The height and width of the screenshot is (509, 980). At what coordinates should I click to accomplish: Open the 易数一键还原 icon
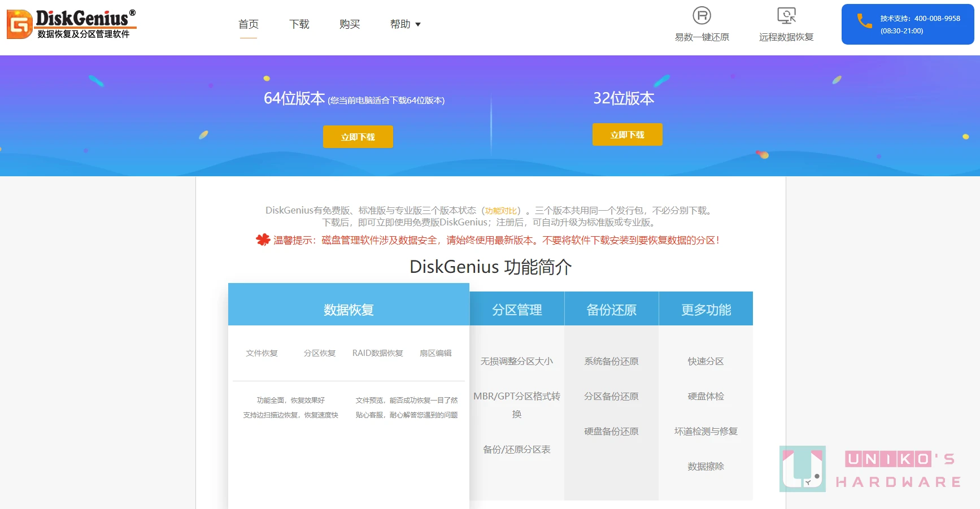pos(702,15)
